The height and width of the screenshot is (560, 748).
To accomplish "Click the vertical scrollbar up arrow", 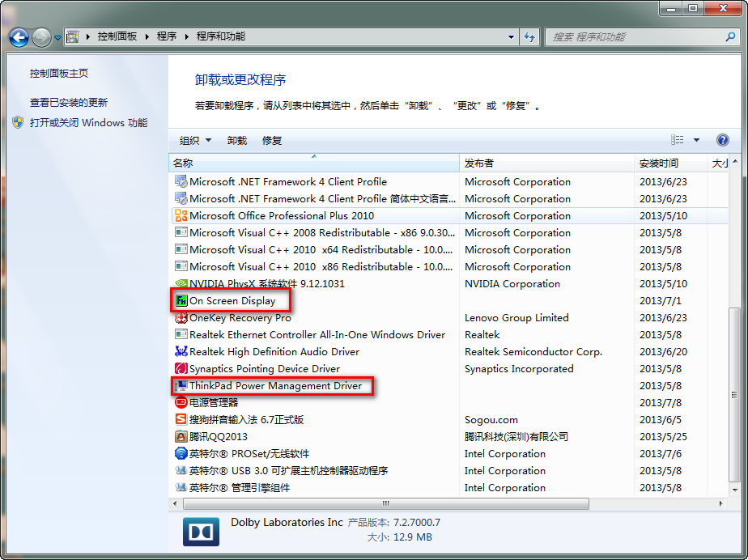I will pos(735,162).
